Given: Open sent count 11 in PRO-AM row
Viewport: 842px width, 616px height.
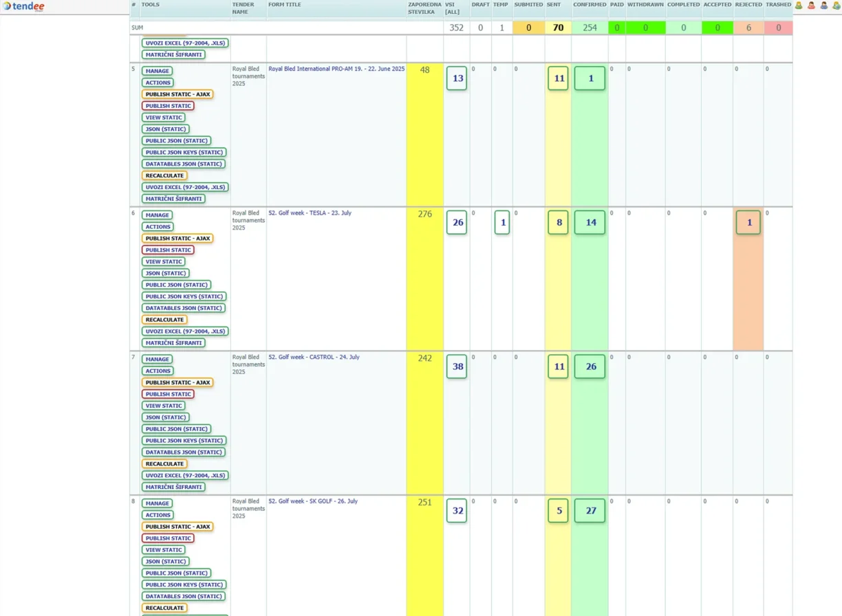Looking at the screenshot, I should tap(558, 78).
